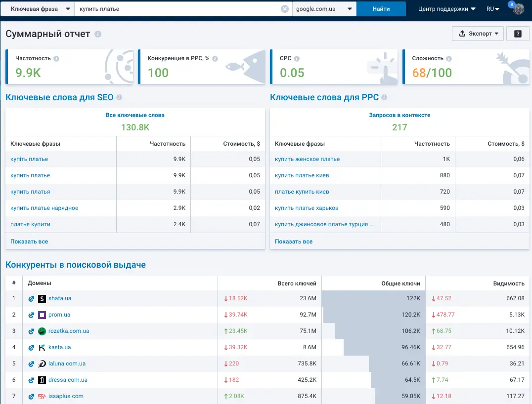
Task: Click the info icon beside Частотность
Action: 56,59
